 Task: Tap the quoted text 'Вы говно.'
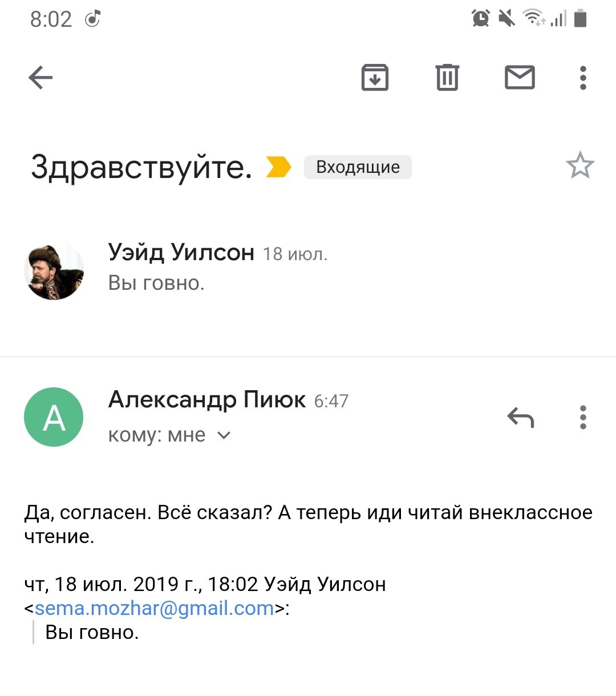92,632
